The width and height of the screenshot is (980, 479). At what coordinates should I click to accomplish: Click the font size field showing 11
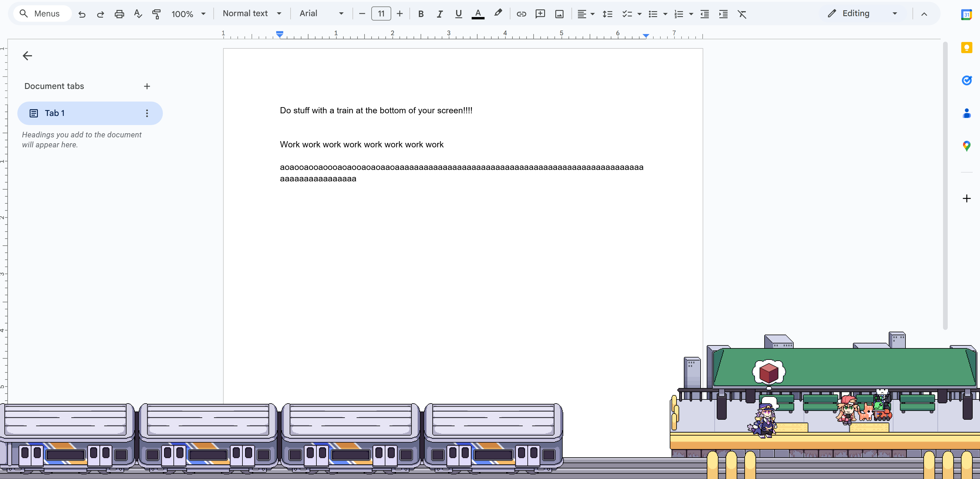click(381, 14)
